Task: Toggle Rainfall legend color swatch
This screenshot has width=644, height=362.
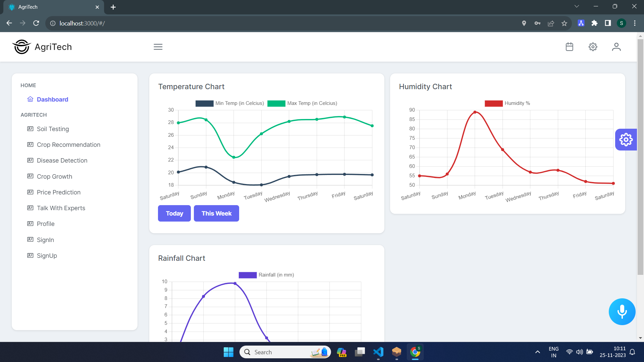Action: coord(248,275)
